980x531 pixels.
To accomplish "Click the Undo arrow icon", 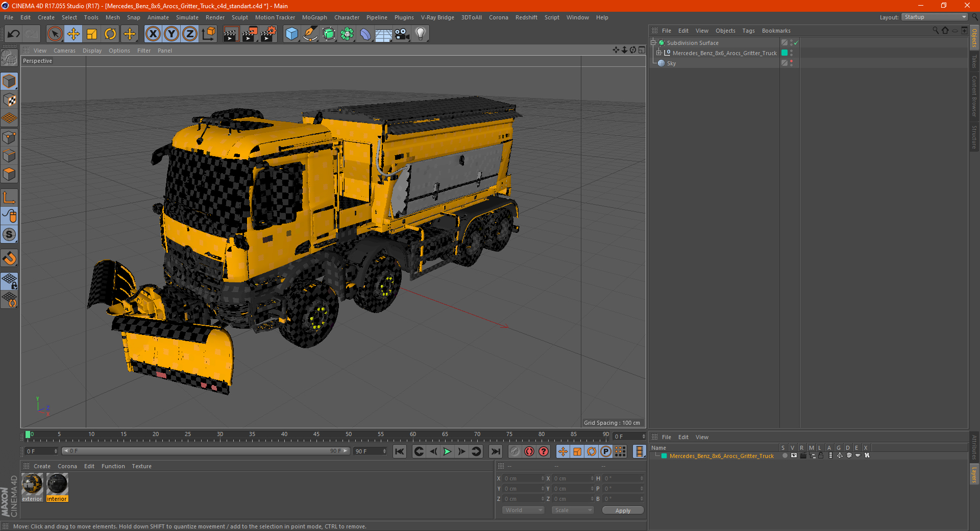I will pyautogui.click(x=13, y=34).
